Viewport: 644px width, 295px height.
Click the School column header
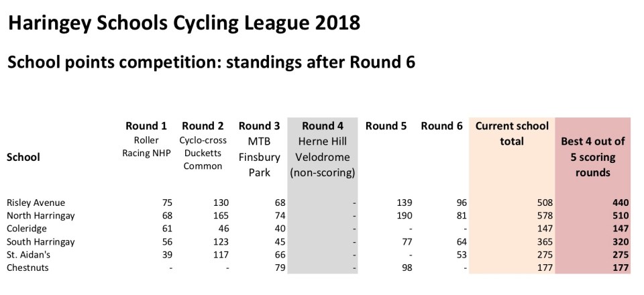pos(23,158)
